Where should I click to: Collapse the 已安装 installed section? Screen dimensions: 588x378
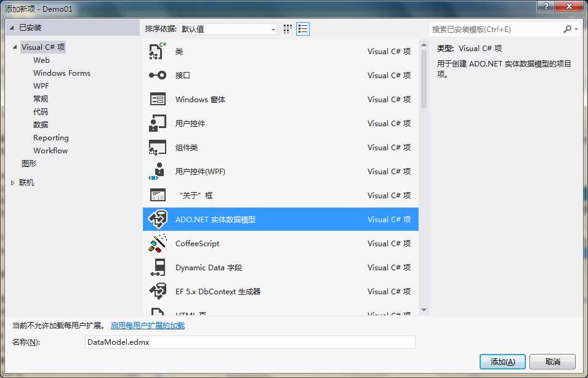(12, 28)
